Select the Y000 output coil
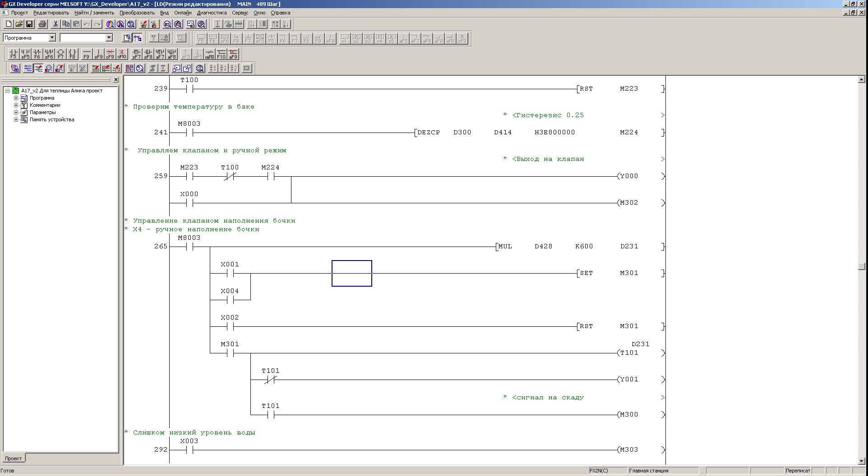The height and width of the screenshot is (476, 868). (x=641, y=176)
